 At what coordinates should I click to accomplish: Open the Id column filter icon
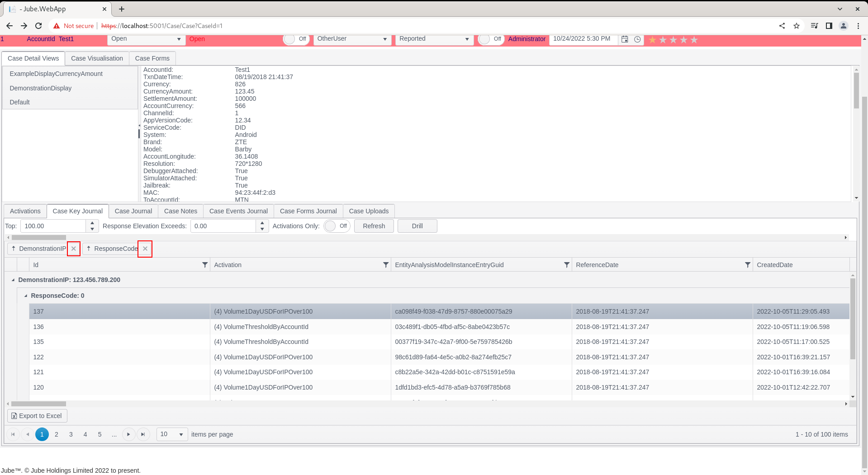pyautogui.click(x=205, y=265)
